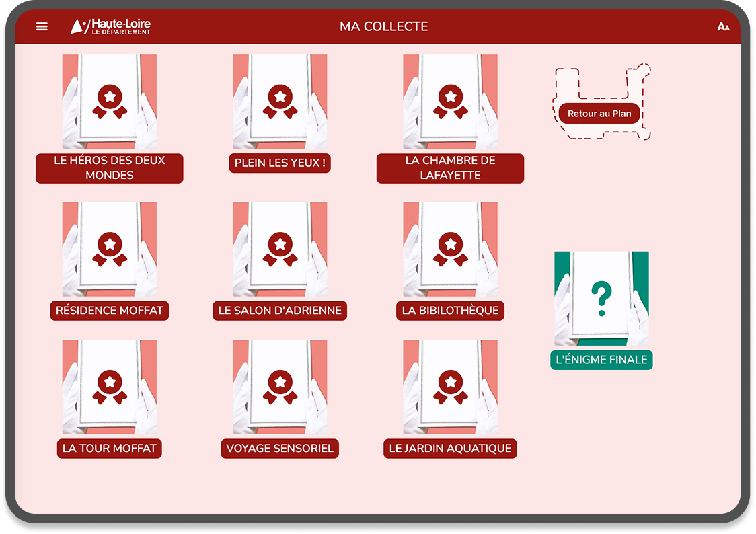This screenshot has height=534, width=756.
Task: Open the Le Salon d'Adrienne label
Action: pos(280,311)
